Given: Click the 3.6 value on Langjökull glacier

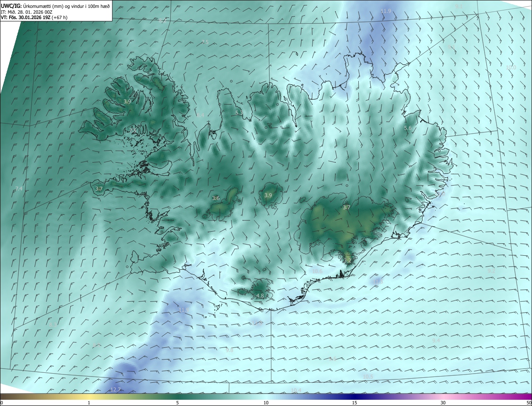Looking at the screenshot, I should 216,198.
